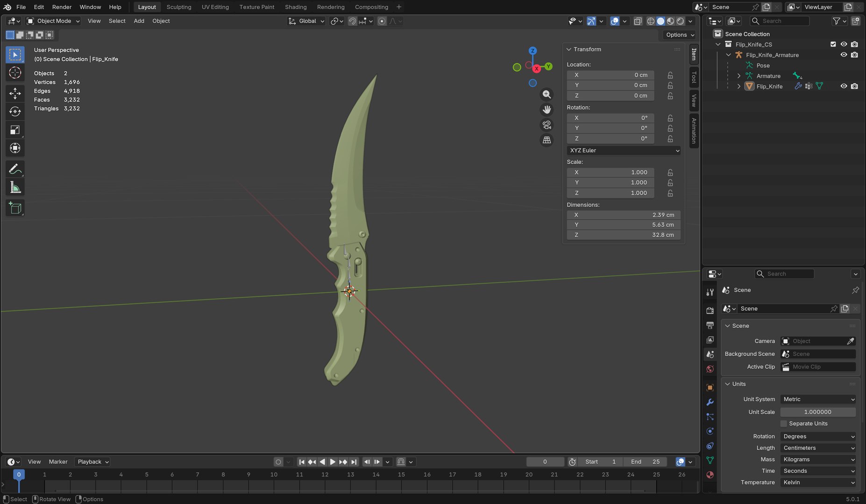Screen dimensions: 866x504
Task: Click the Unit Scale 1.000000 slider
Action: pyautogui.click(x=818, y=412)
